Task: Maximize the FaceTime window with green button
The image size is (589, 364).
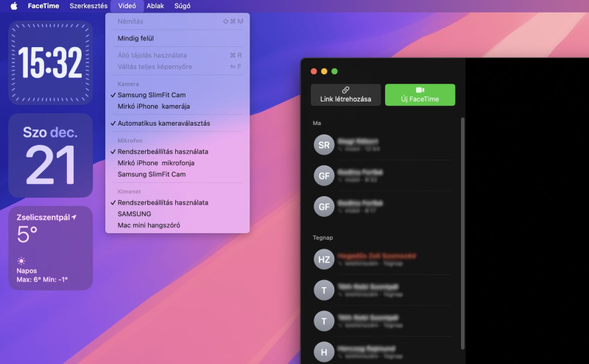Action: [x=334, y=71]
